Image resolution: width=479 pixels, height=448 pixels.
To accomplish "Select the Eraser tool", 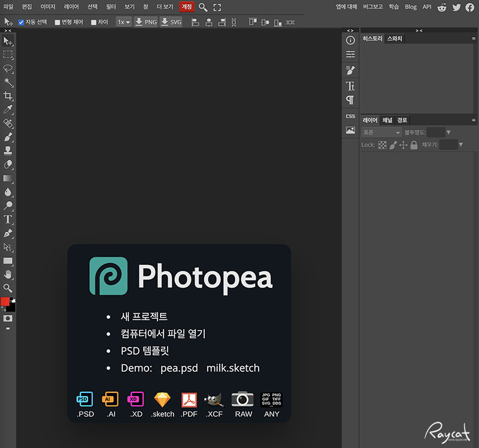I will click(8, 164).
